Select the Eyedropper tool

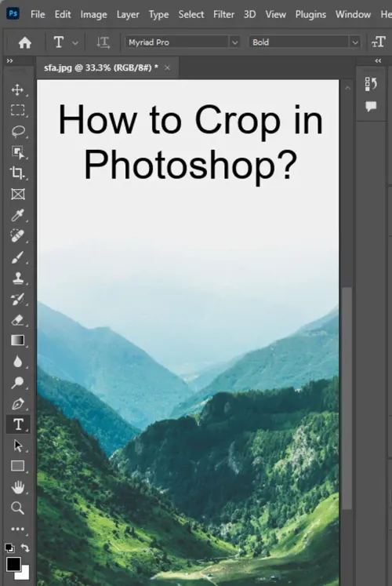17,215
